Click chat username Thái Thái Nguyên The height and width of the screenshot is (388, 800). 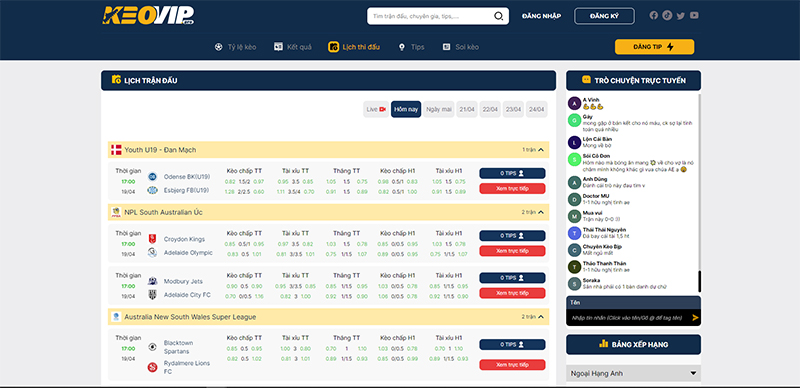coord(605,230)
